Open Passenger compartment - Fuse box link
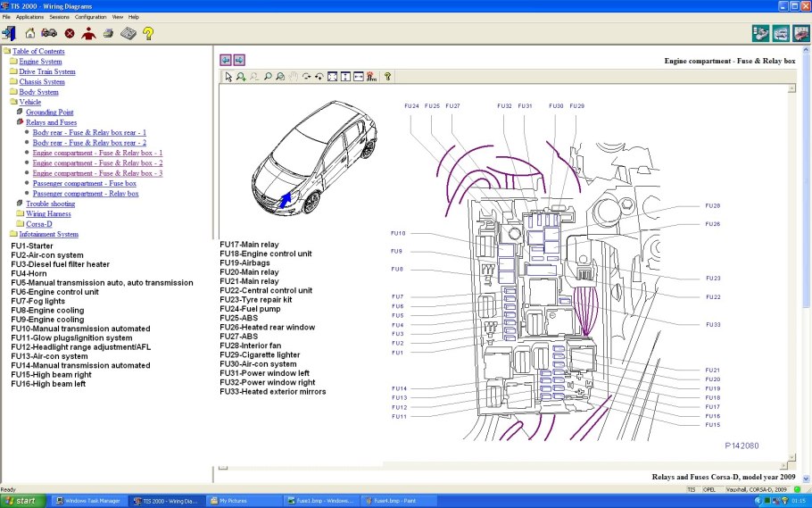 coord(84,183)
